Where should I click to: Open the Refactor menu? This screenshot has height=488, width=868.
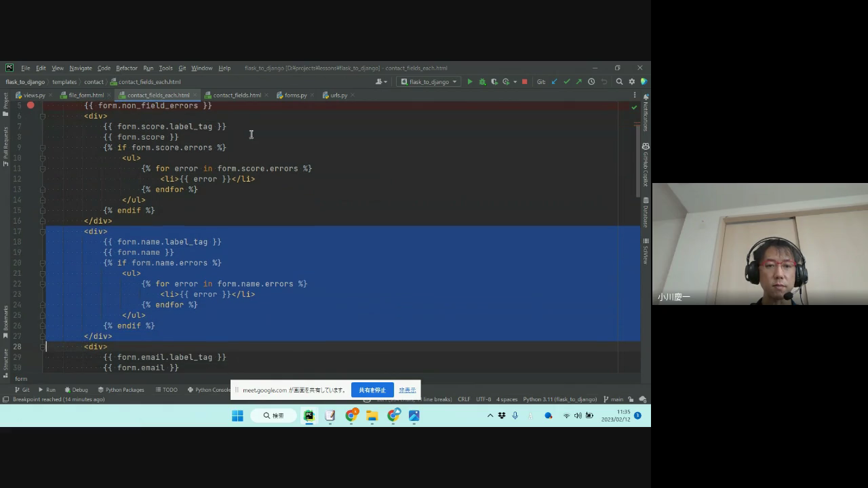pos(126,68)
